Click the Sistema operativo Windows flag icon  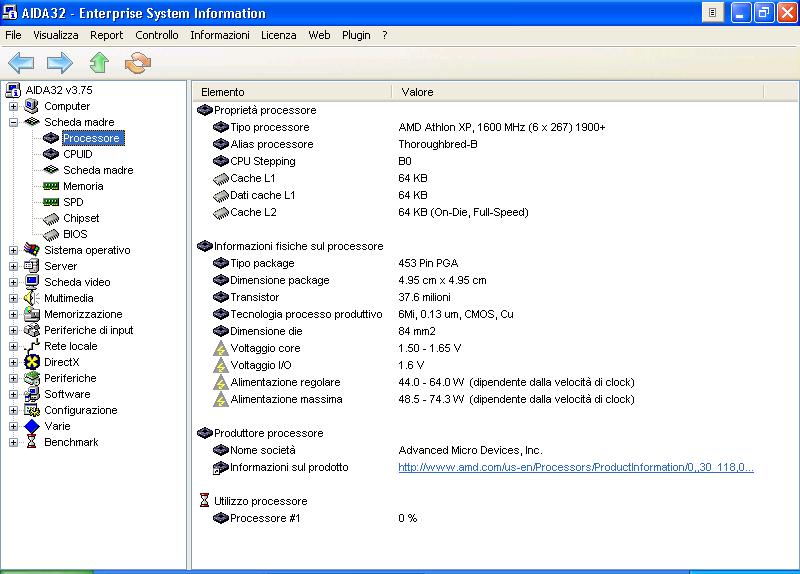(x=32, y=250)
